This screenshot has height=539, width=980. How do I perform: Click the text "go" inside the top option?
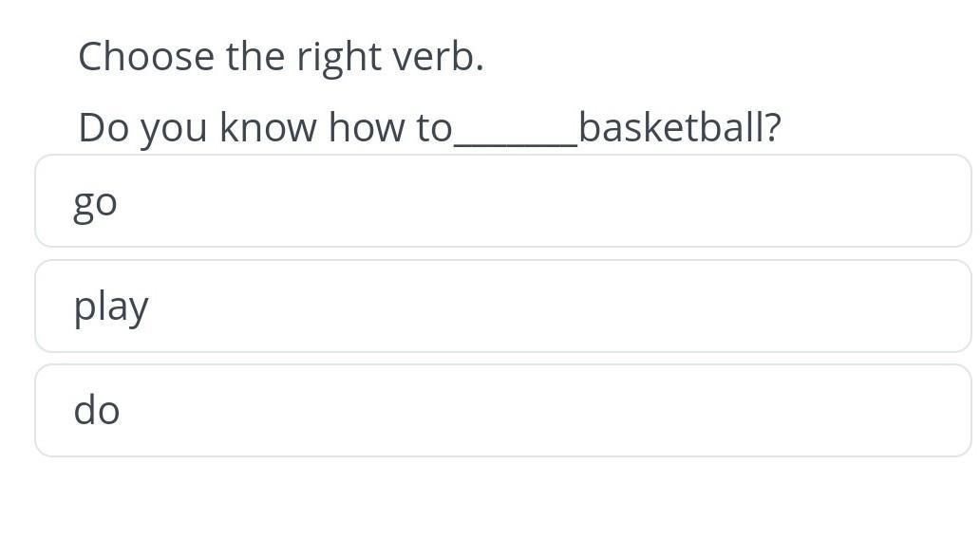(95, 205)
